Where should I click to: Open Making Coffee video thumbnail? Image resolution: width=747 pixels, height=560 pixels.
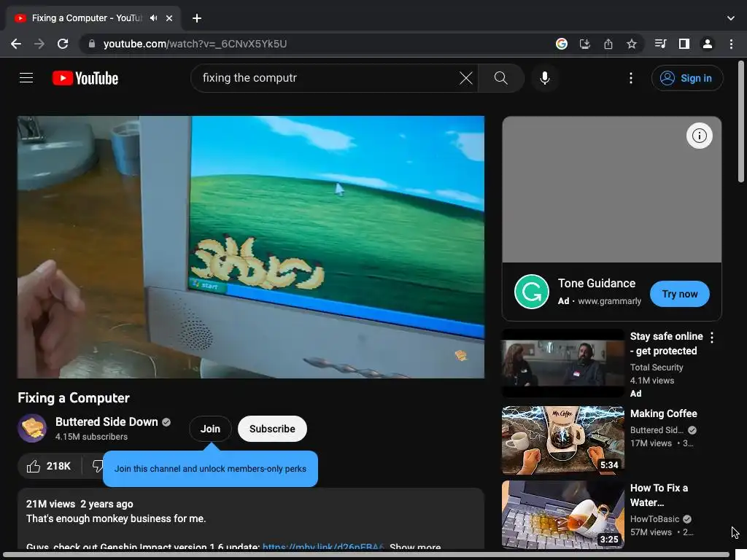(562, 440)
